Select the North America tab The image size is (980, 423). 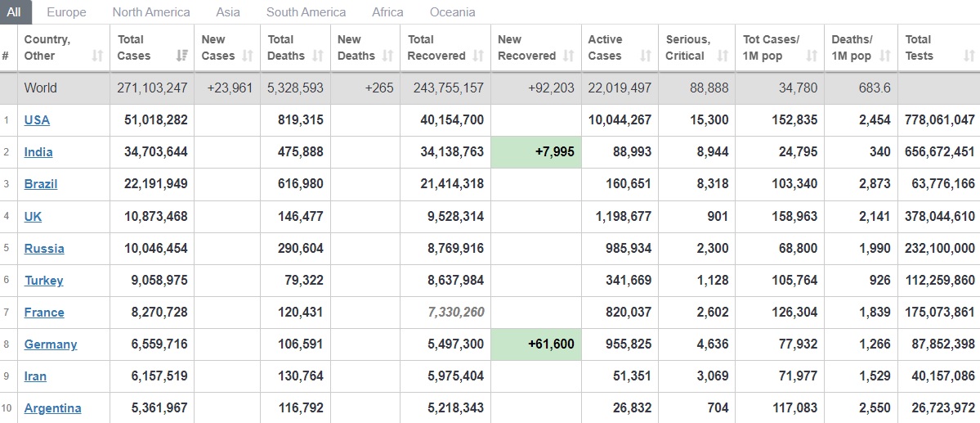point(151,12)
